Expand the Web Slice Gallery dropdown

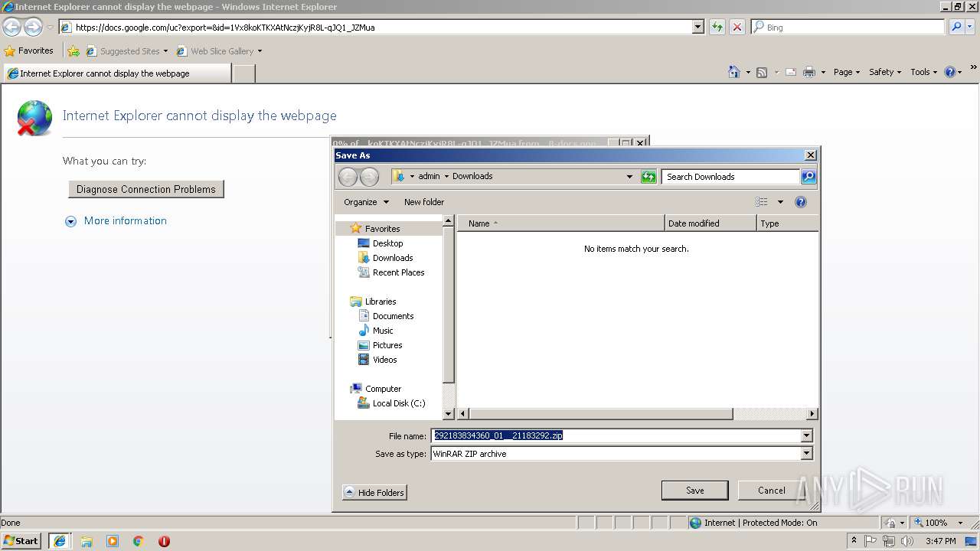coord(260,51)
